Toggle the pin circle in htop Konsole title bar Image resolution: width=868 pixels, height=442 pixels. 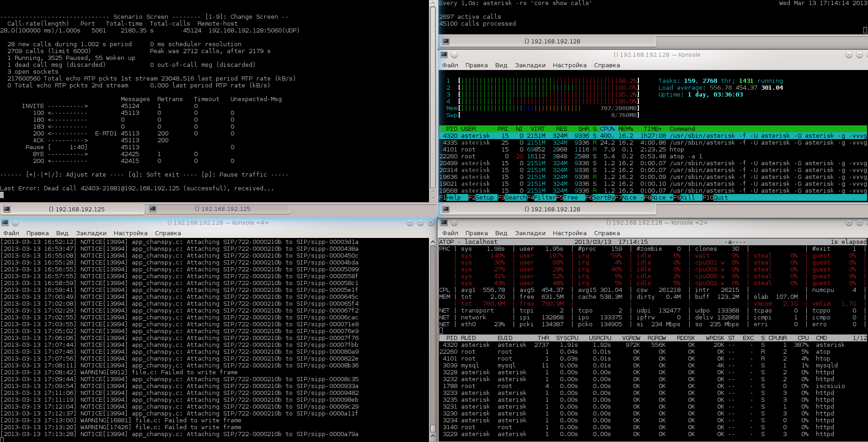point(454,55)
